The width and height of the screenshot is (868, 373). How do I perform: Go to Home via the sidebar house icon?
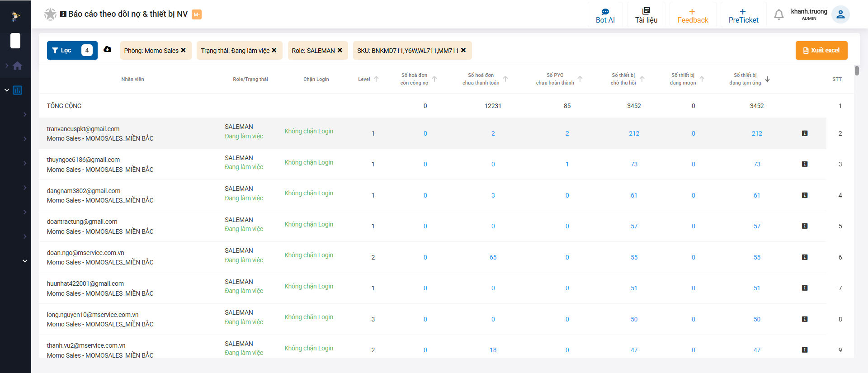click(x=17, y=66)
